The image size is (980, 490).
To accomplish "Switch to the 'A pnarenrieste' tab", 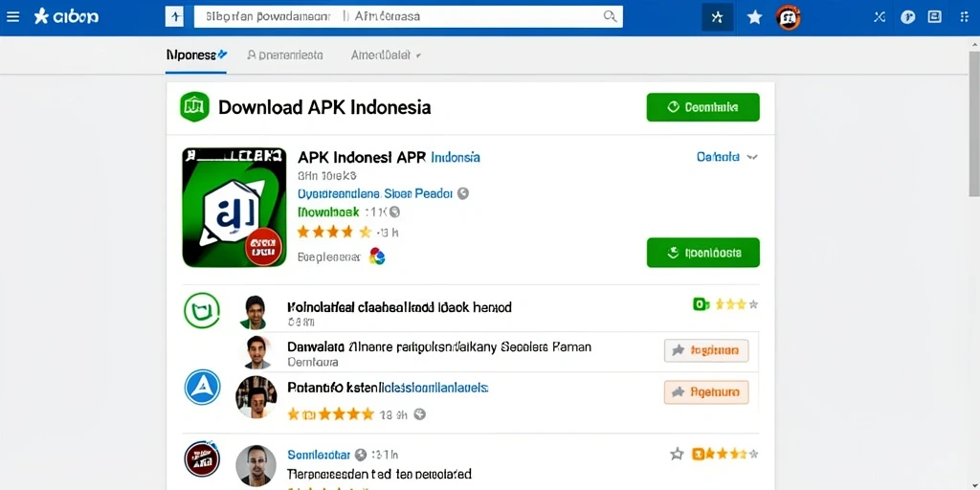I will [285, 55].
